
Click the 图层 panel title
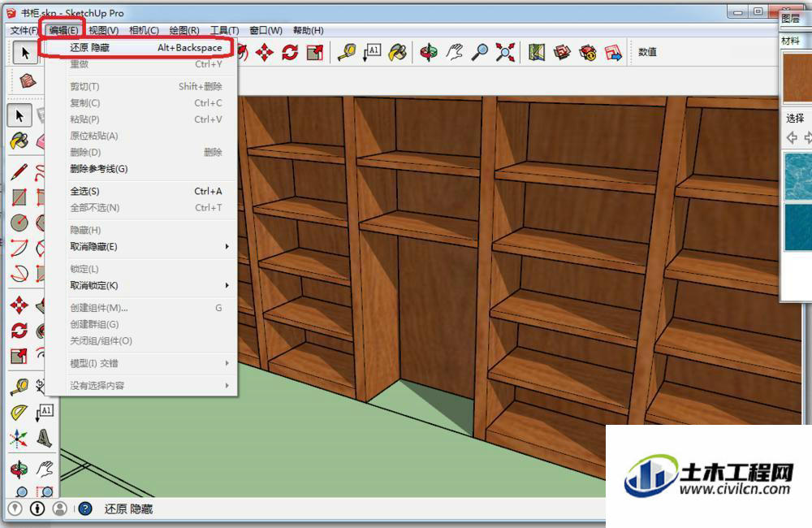[x=790, y=19]
